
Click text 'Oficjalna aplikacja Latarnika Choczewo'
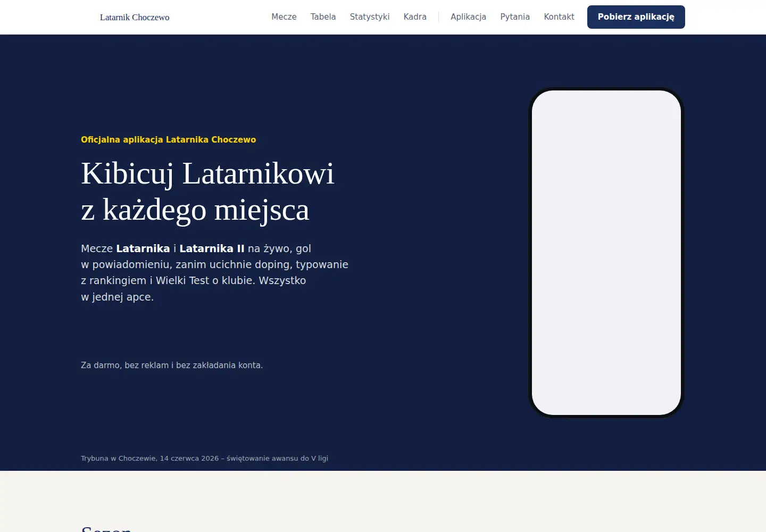click(169, 139)
